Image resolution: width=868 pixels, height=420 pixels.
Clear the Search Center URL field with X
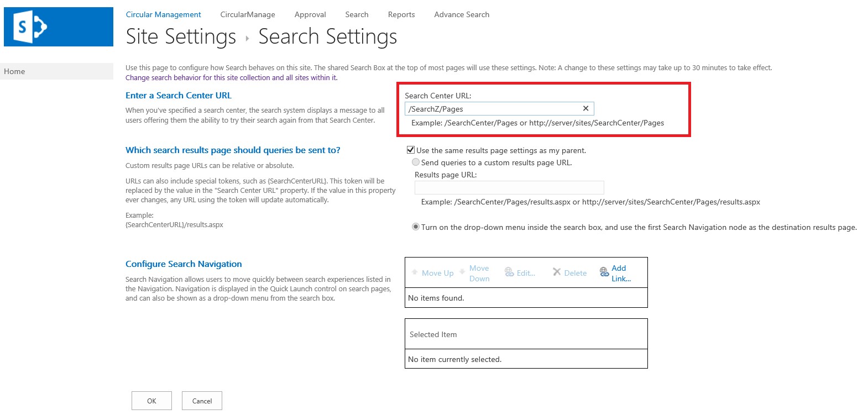point(585,108)
